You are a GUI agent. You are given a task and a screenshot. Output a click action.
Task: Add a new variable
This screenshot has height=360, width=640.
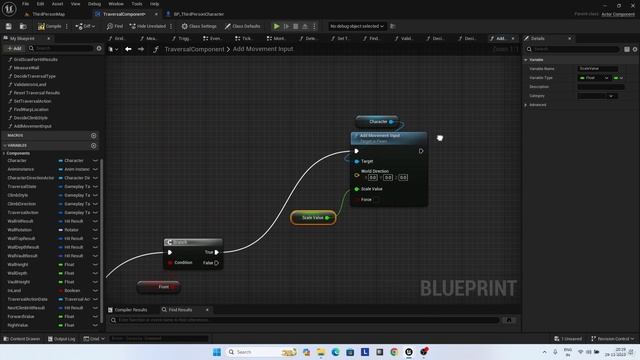click(x=93, y=145)
